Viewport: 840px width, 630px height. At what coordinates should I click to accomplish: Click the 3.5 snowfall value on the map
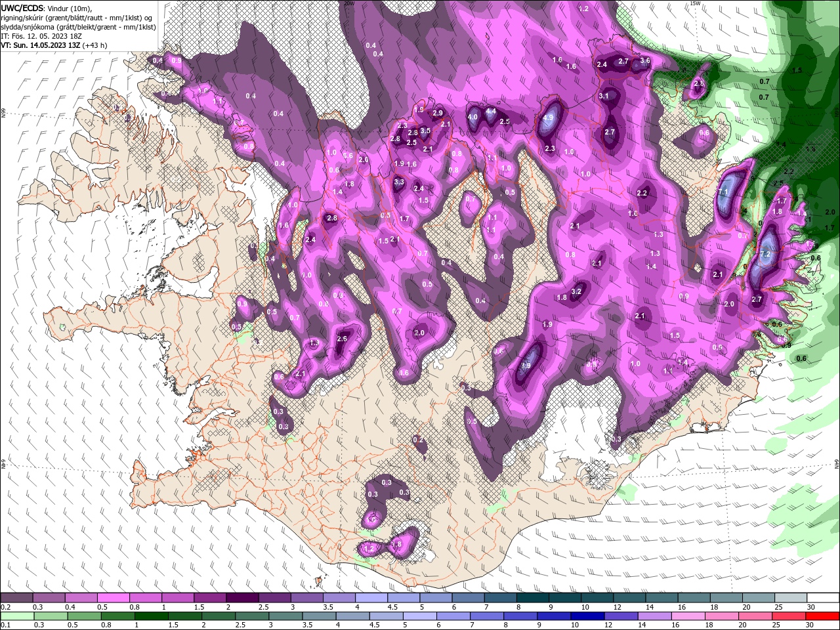tap(425, 131)
